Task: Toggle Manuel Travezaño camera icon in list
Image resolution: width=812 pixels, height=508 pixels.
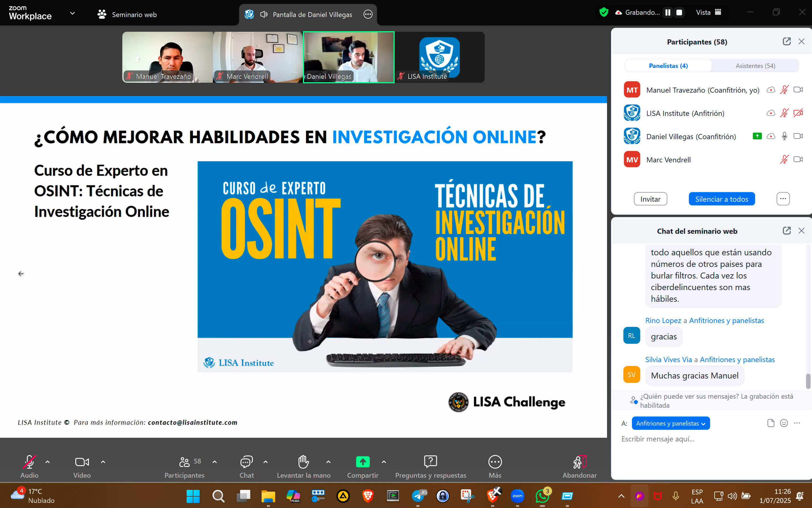Action: click(x=798, y=90)
